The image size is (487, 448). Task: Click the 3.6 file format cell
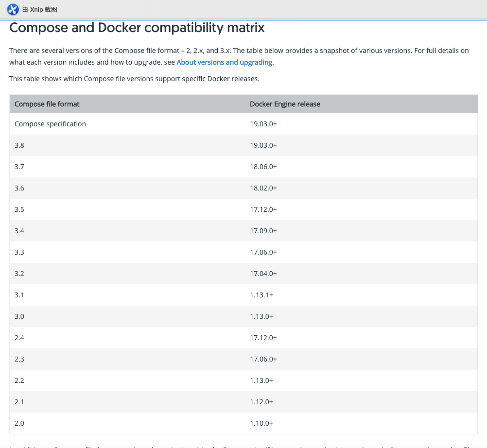click(19, 188)
